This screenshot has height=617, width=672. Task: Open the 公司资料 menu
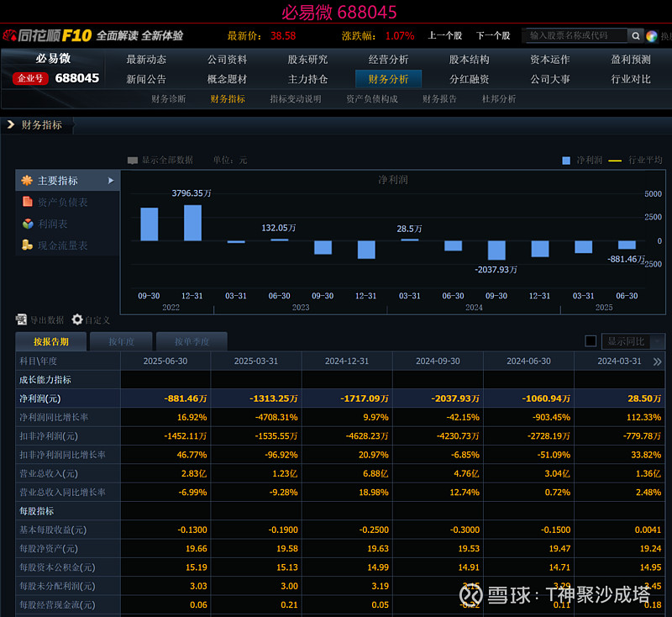click(x=227, y=60)
